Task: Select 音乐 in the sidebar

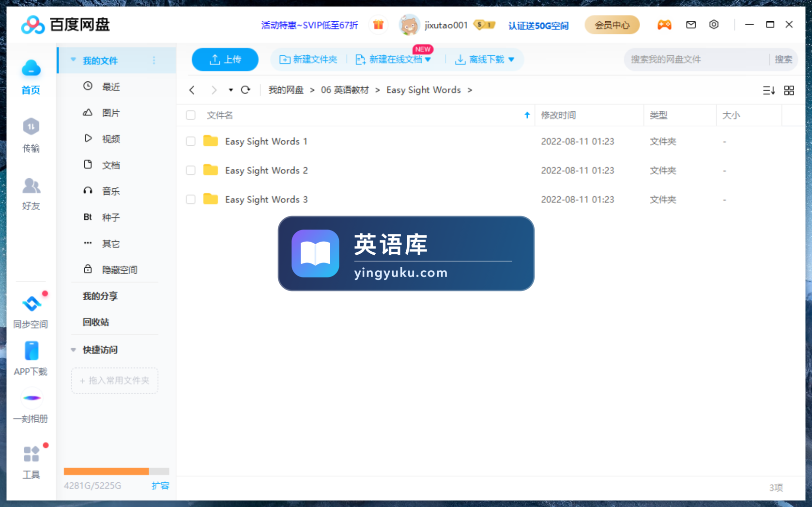Action: coord(111,191)
